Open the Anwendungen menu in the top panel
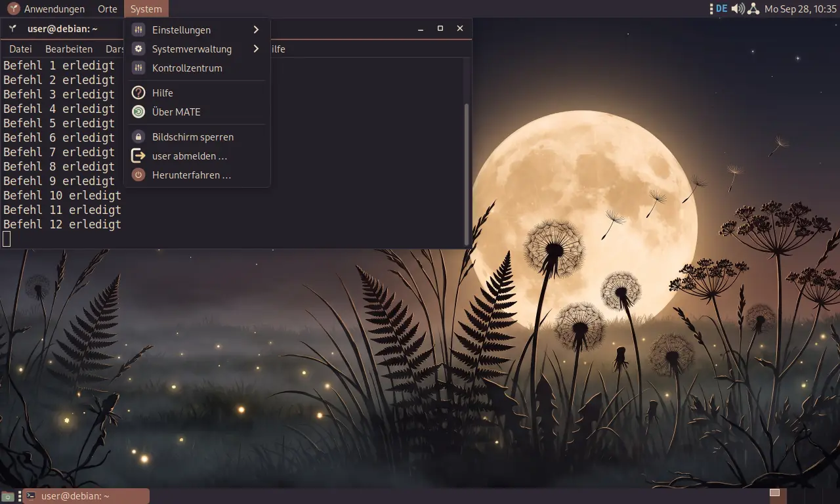This screenshot has width=840, height=504. pyautogui.click(x=46, y=9)
